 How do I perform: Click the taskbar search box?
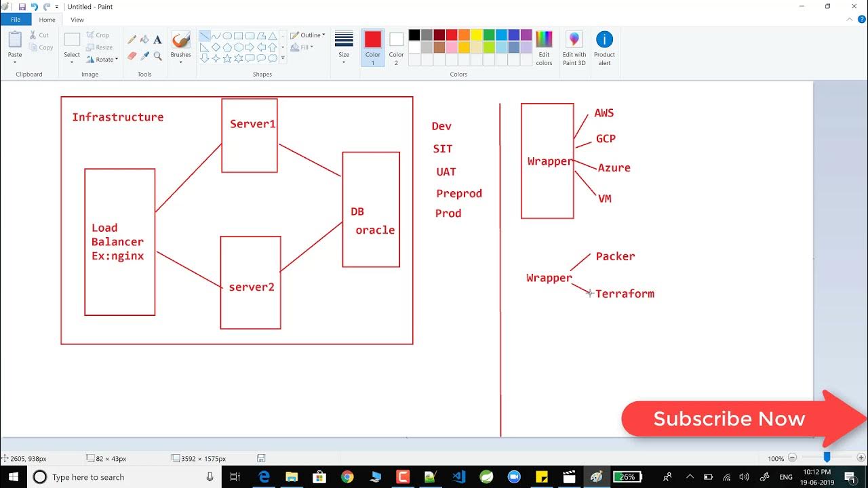(124, 477)
